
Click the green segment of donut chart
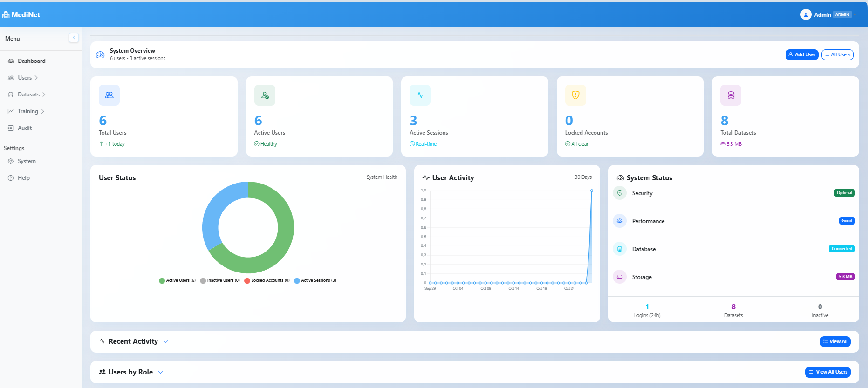[280, 247]
